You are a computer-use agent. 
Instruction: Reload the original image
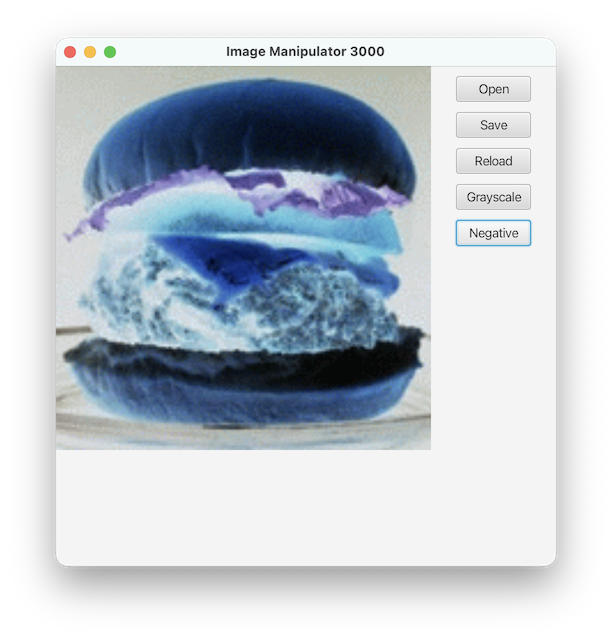pyautogui.click(x=493, y=161)
